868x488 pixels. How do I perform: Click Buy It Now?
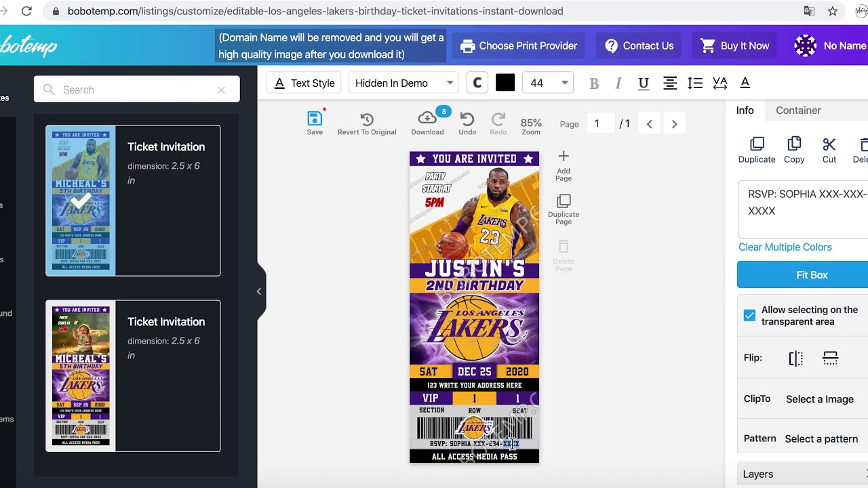click(x=735, y=45)
